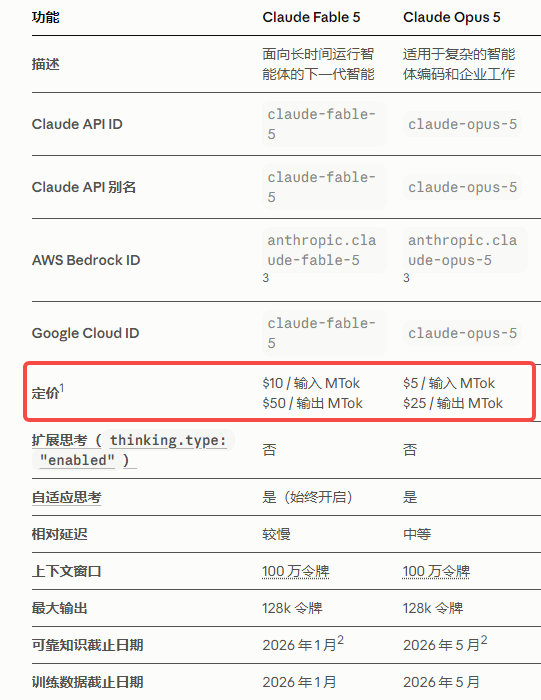Click 100 万令牌 under Claude Opus 5
The width and height of the screenshot is (541, 700).
tap(436, 571)
